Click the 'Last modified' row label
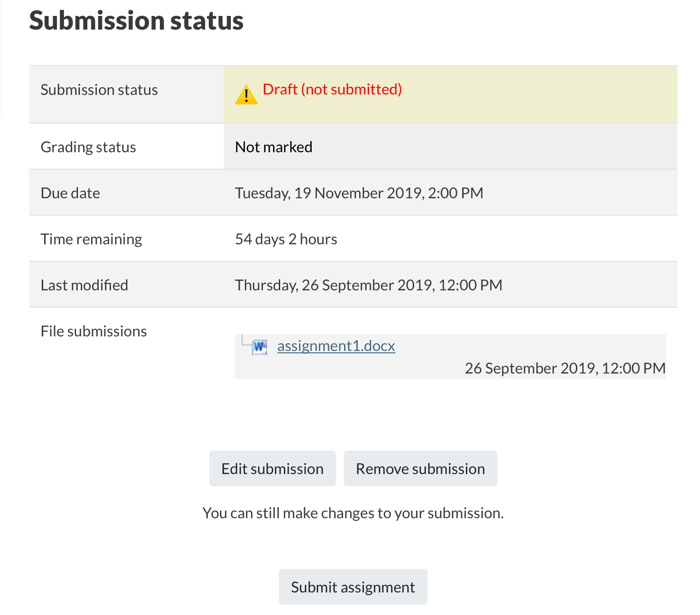The height and width of the screenshot is (615, 700). [x=84, y=285]
